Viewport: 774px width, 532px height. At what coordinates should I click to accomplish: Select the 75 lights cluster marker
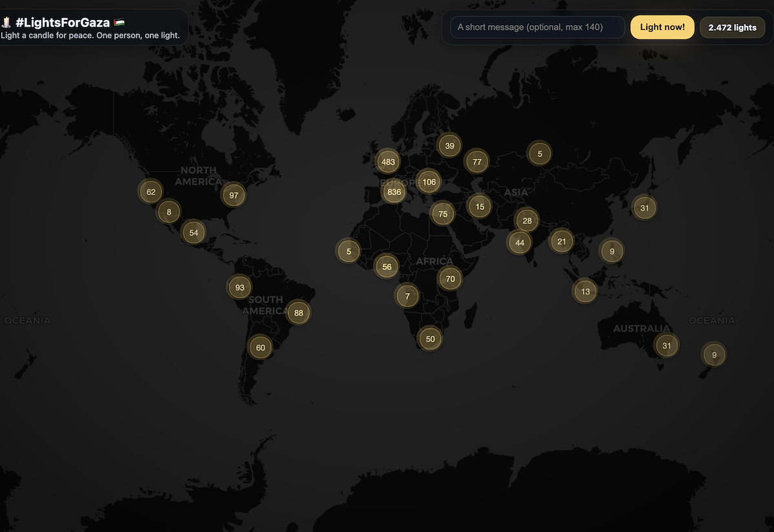click(443, 214)
